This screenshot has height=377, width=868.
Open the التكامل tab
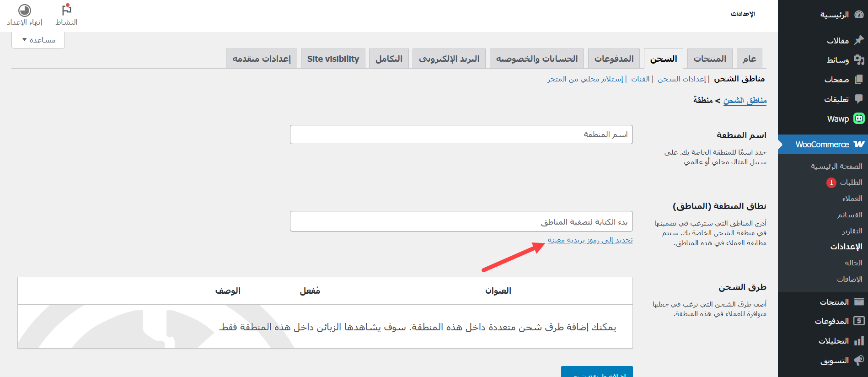[389, 59]
